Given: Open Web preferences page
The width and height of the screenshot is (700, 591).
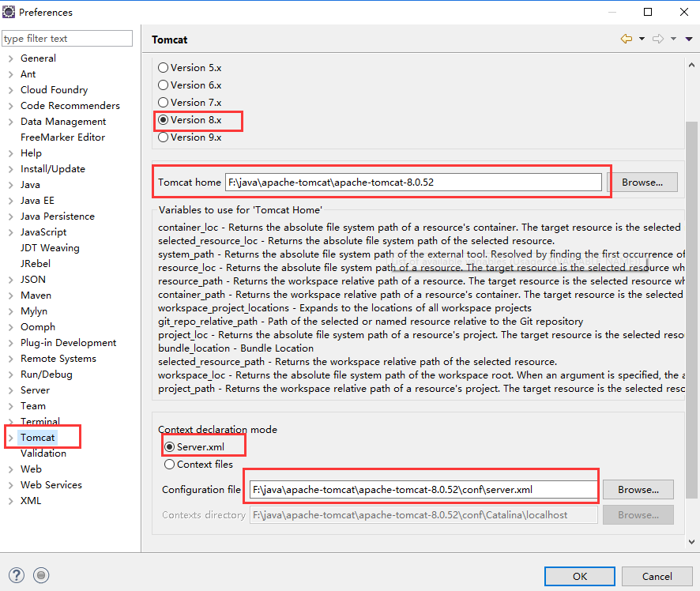Looking at the screenshot, I should pyautogui.click(x=31, y=469).
